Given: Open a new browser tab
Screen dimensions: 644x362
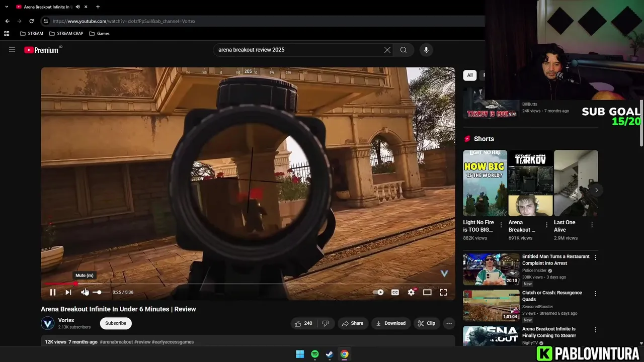Looking at the screenshot, I should point(98,7).
